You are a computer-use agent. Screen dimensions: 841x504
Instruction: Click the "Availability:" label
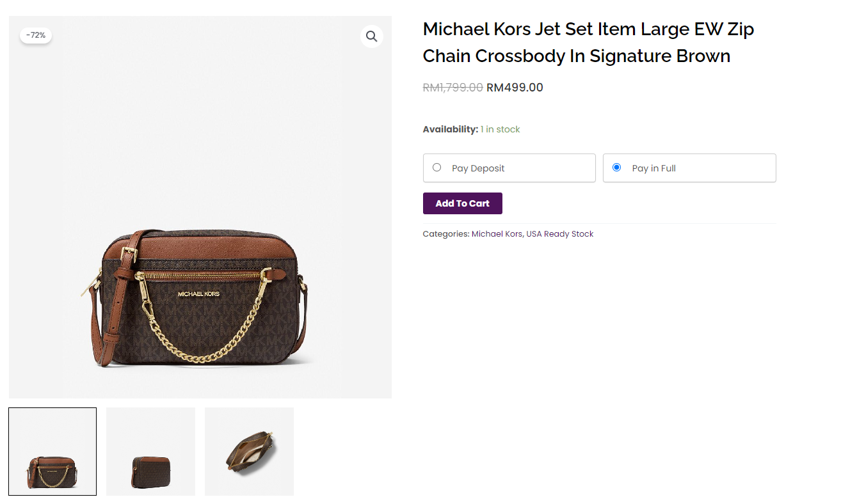[x=450, y=130]
